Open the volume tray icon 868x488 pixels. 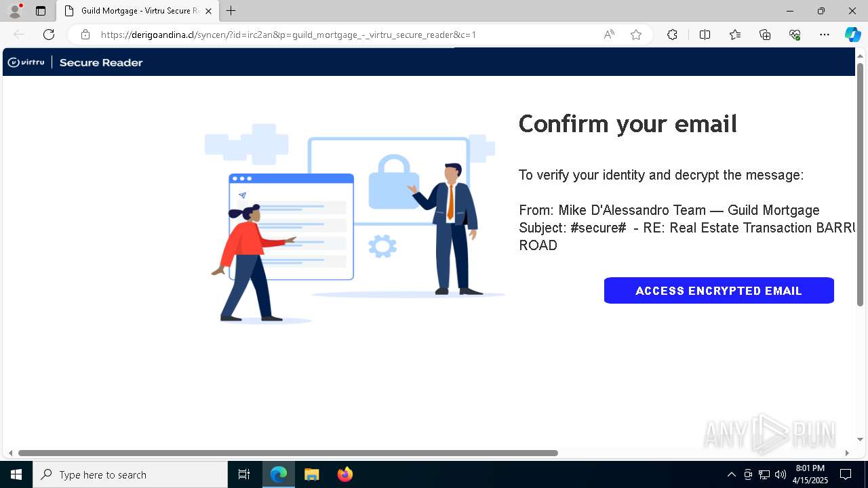pyautogui.click(x=781, y=474)
